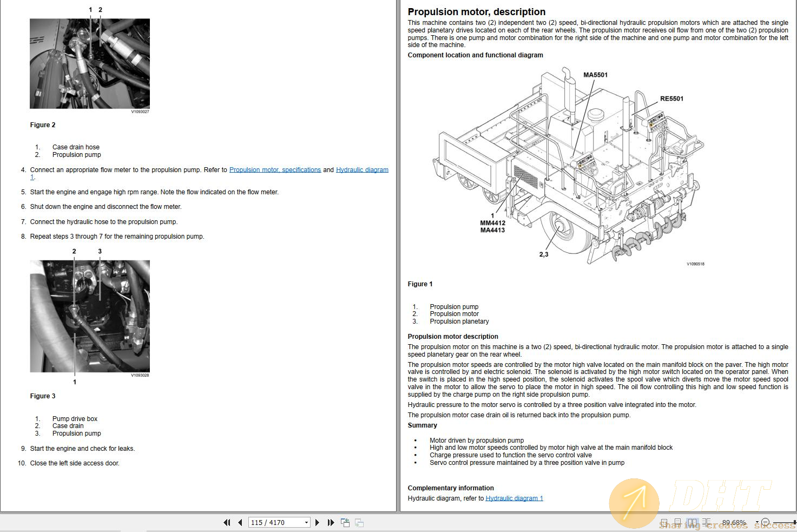Click 'Motor driven by propulsion pump' bullet
Screen dimensions: 797x532
(x=477, y=441)
